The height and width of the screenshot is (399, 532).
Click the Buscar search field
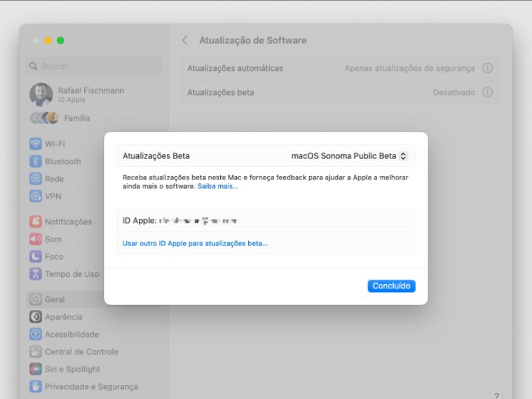click(94, 66)
